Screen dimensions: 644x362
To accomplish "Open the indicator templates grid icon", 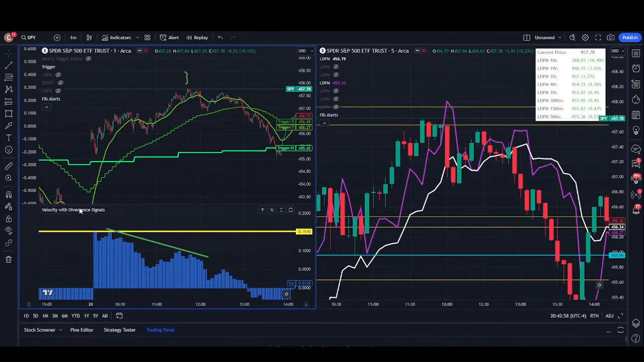I will pyautogui.click(x=147, y=38).
